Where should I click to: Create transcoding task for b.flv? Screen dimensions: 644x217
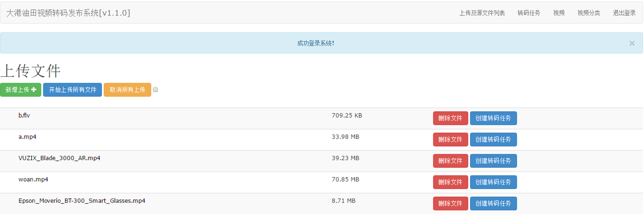pyautogui.click(x=493, y=118)
